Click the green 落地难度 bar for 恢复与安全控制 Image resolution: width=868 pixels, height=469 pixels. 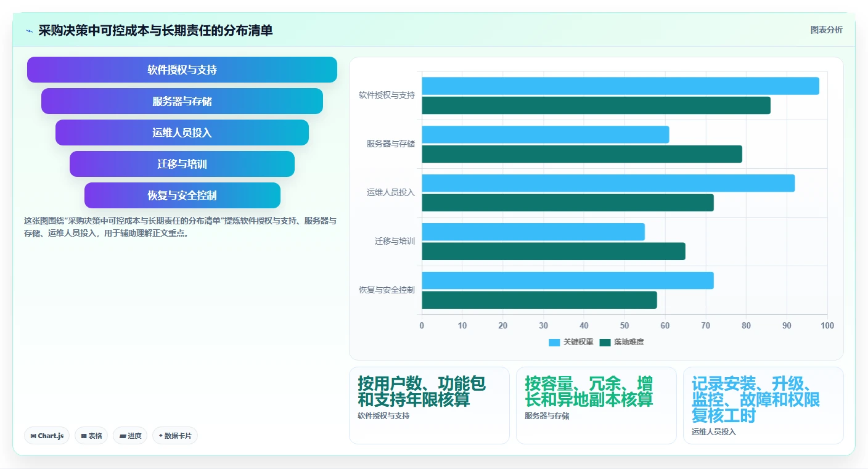click(x=539, y=300)
